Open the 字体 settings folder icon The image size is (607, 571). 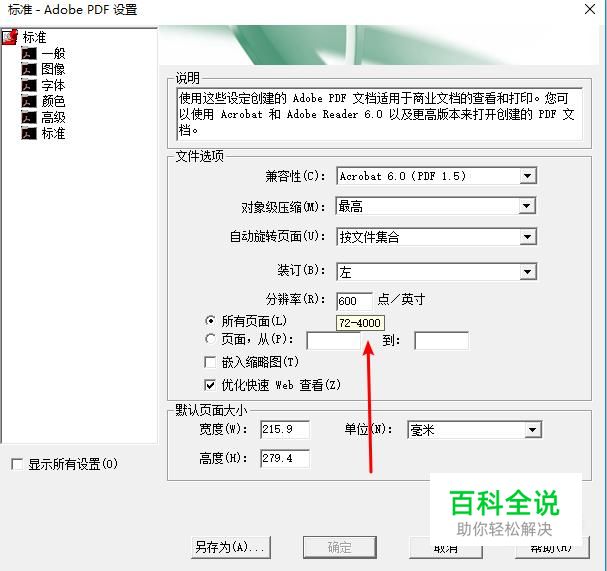point(29,86)
